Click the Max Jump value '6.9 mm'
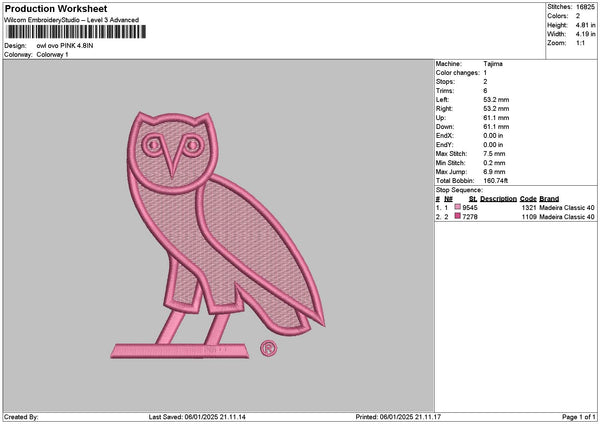 point(494,172)
